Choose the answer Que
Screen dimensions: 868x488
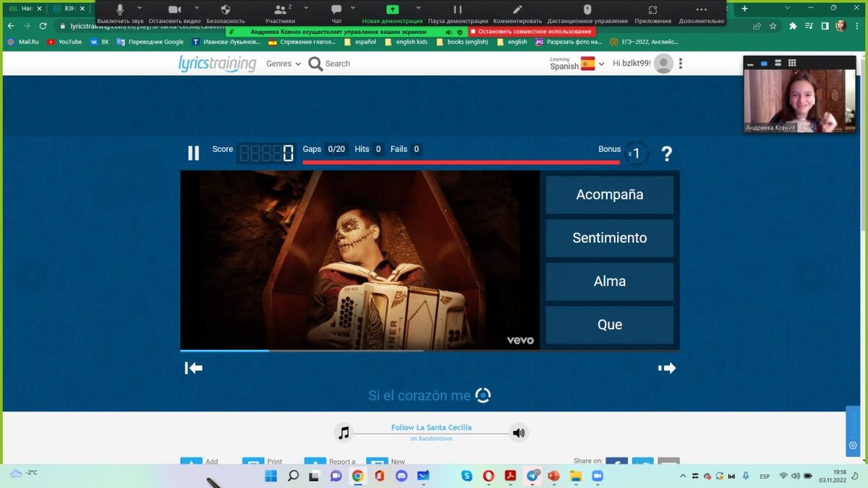point(610,325)
